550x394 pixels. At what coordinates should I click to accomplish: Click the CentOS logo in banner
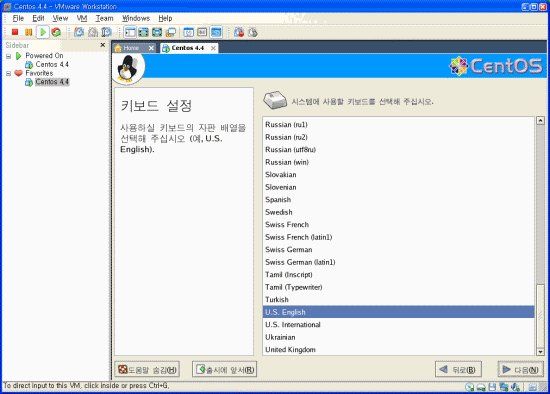(x=496, y=66)
